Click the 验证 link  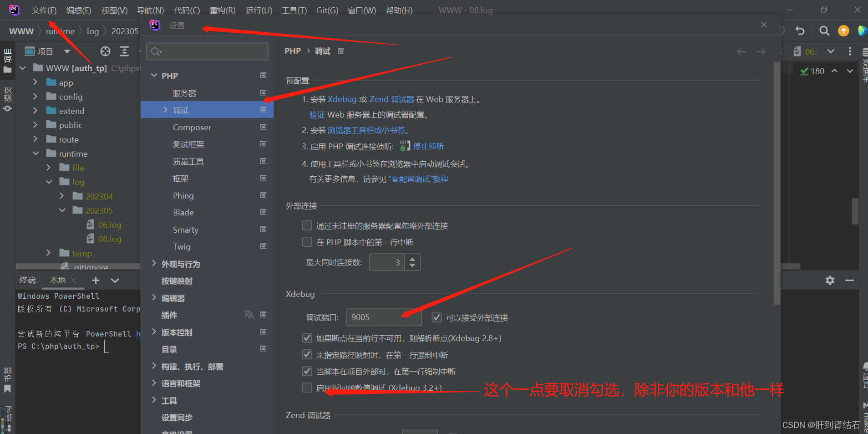pyautogui.click(x=317, y=114)
